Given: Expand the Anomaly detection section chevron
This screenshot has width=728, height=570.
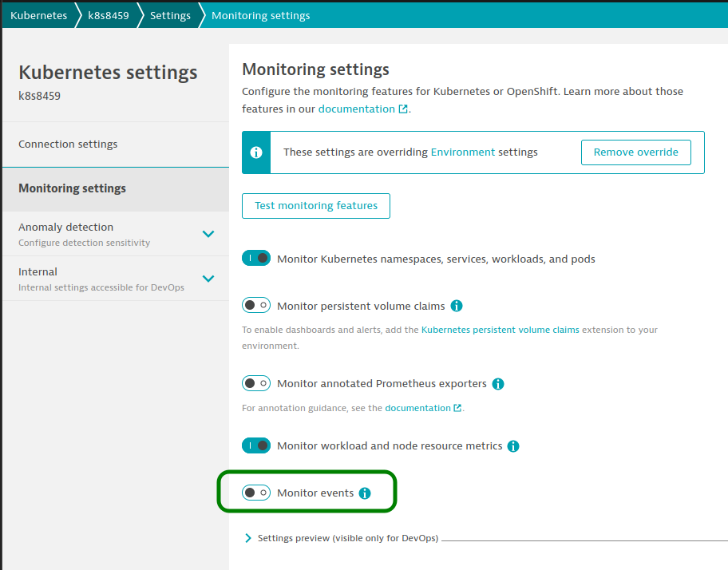Looking at the screenshot, I should tap(208, 233).
